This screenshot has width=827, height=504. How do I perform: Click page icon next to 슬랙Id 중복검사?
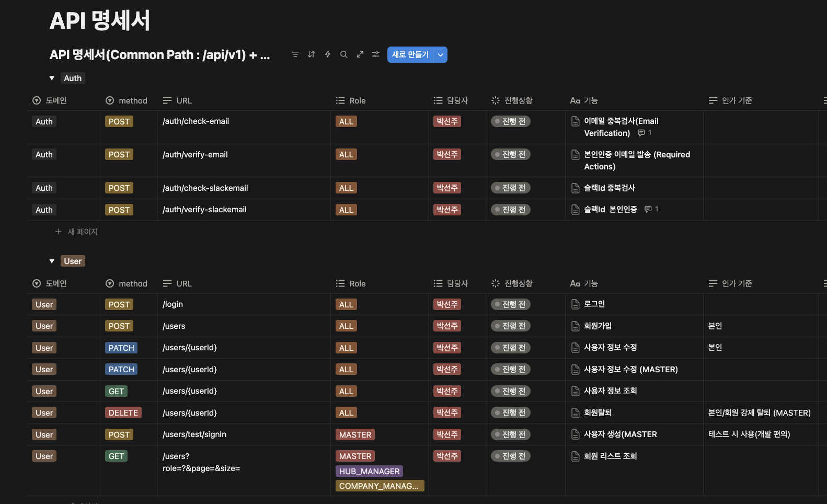[x=576, y=188]
